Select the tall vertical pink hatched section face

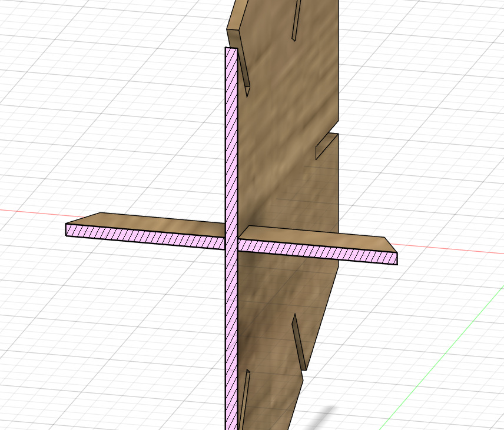[231, 238]
